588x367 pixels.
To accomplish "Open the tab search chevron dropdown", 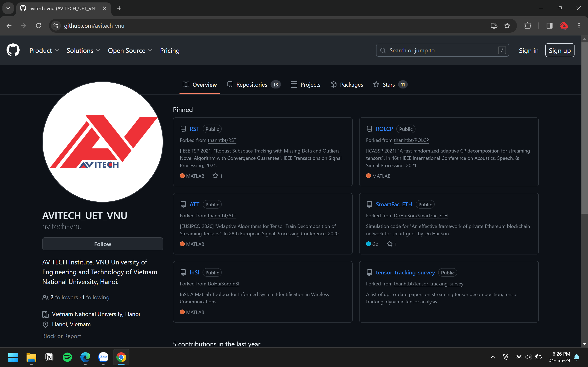I will click(x=8, y=8).
